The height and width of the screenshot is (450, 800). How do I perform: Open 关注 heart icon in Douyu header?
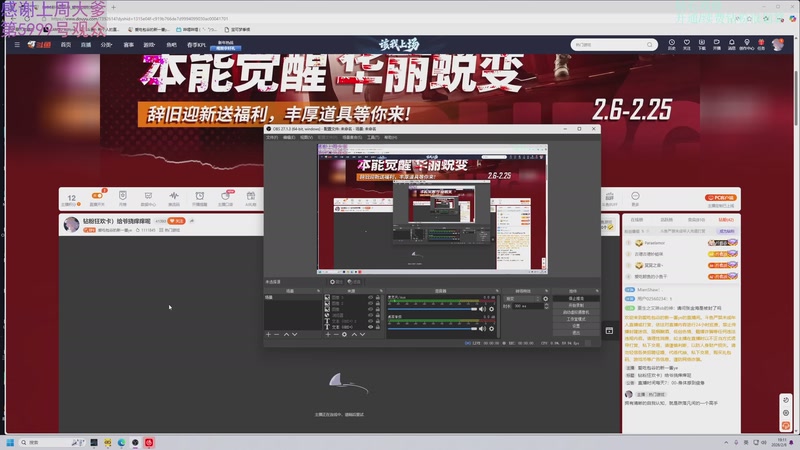coord(687,44)
